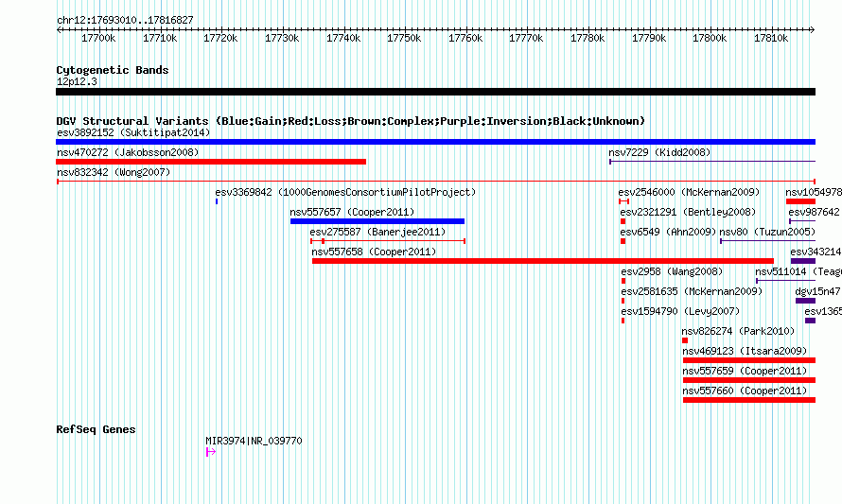
Task: Click the chr12:17693010..17816827 position label
Action: pyautogui.click(x=125, y=20)
